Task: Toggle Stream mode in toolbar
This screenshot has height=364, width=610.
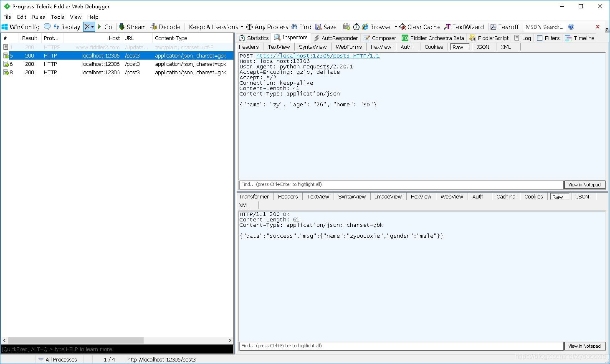Action: (x=132, y=27)
